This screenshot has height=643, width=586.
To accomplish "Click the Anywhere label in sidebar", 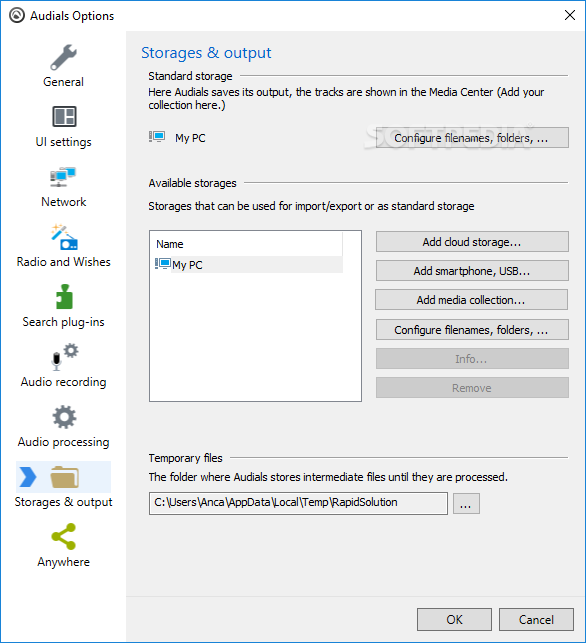I will 64,562.
